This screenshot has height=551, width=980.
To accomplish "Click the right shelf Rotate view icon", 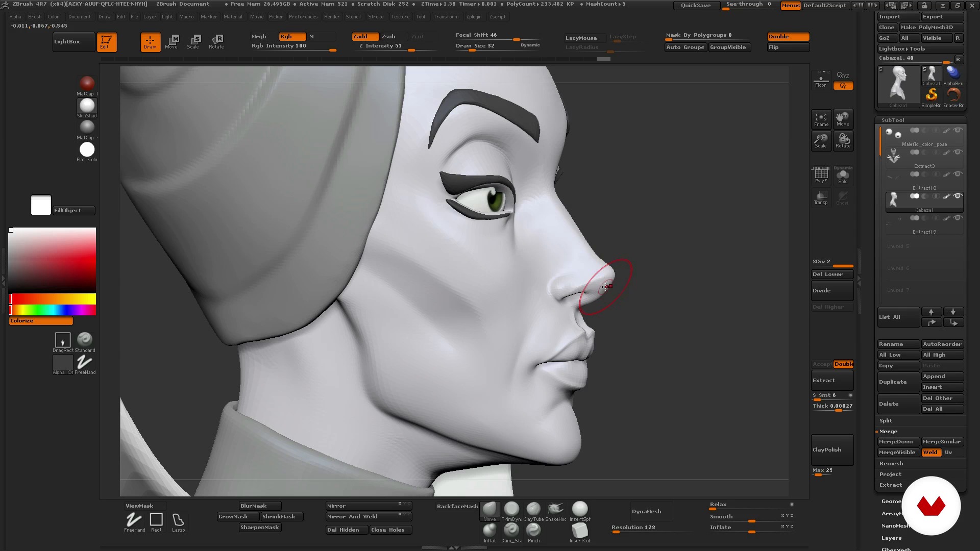I will pyautogui.click(x=843, y=141).
